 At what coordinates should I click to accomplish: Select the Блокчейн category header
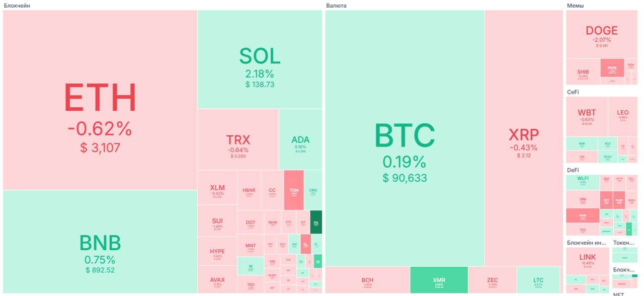[15, 6]
